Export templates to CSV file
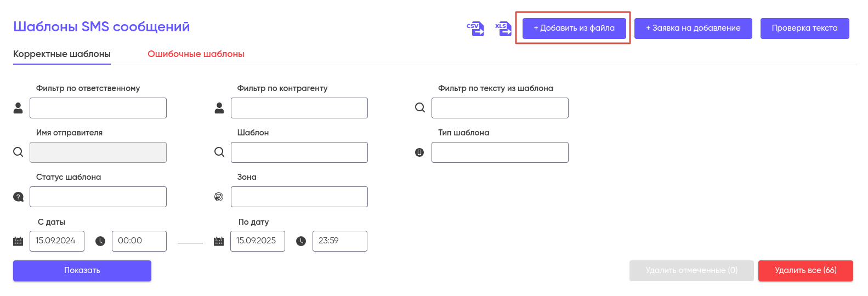 coord(475,29)
